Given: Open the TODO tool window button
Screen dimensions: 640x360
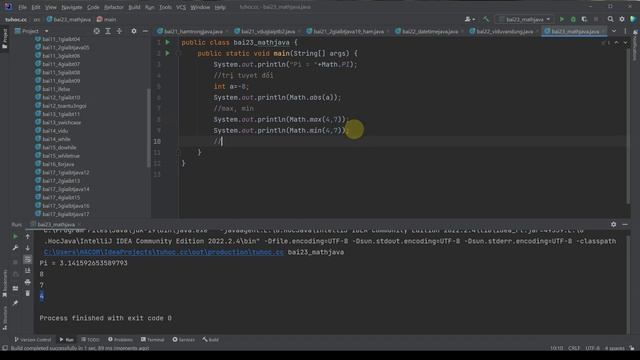Looking at the screenshot, I should [x=90, y=340].
